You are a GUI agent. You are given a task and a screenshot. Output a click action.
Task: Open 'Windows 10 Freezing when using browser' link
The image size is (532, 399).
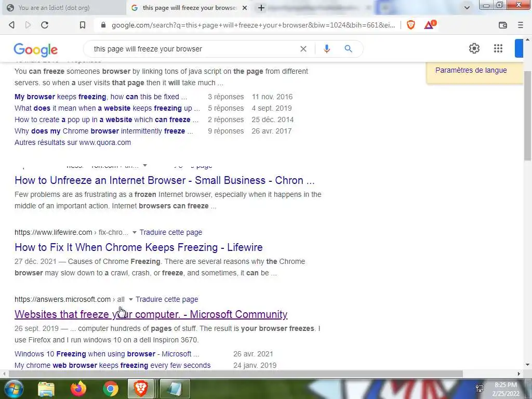(x=107, y=354)
